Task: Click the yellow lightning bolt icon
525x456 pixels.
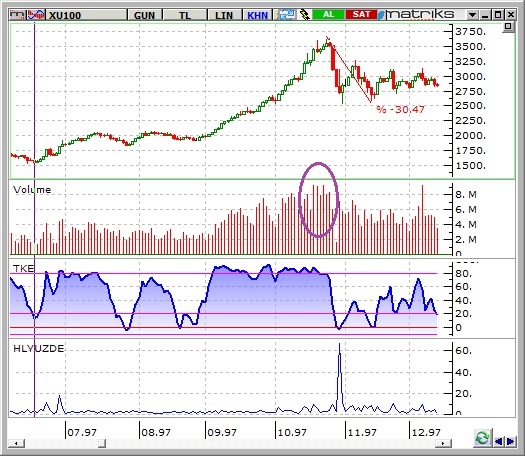Action: pos(305,15)
